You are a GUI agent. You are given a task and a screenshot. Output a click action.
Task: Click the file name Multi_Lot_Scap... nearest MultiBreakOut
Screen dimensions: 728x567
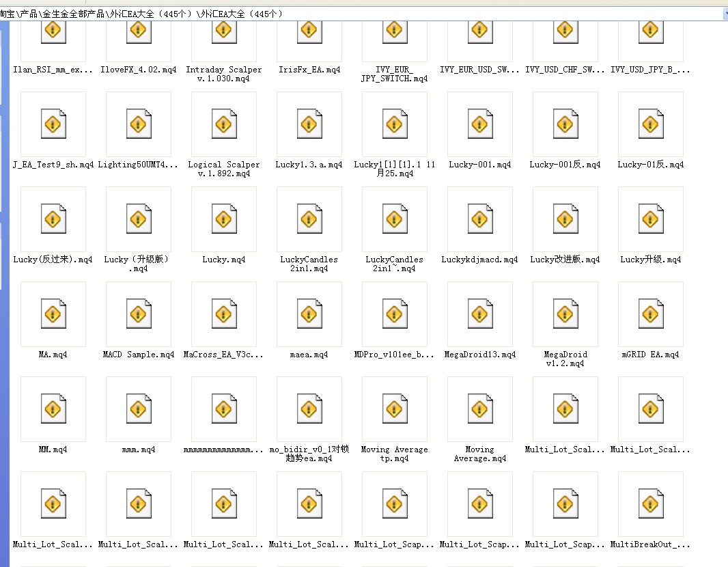point(565,544)
